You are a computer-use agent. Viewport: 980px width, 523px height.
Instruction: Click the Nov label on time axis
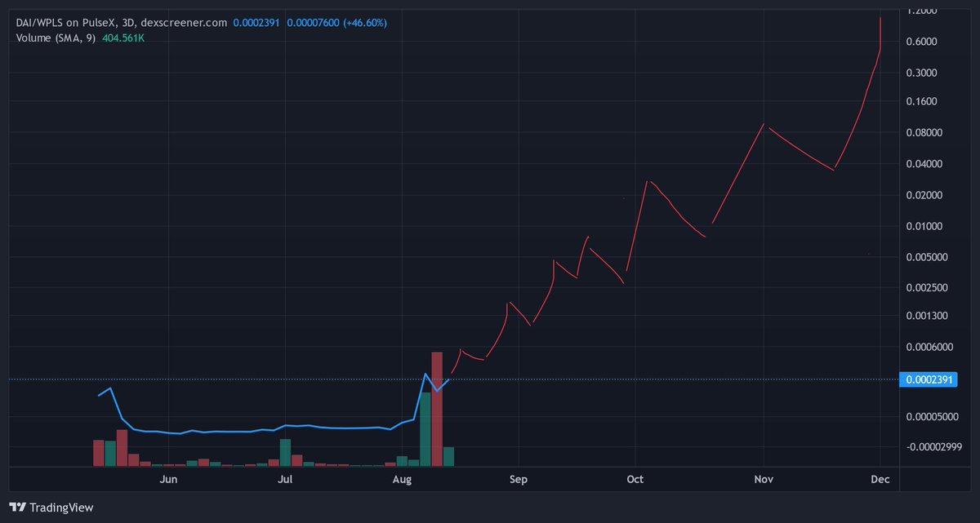[x=763, y=480]
